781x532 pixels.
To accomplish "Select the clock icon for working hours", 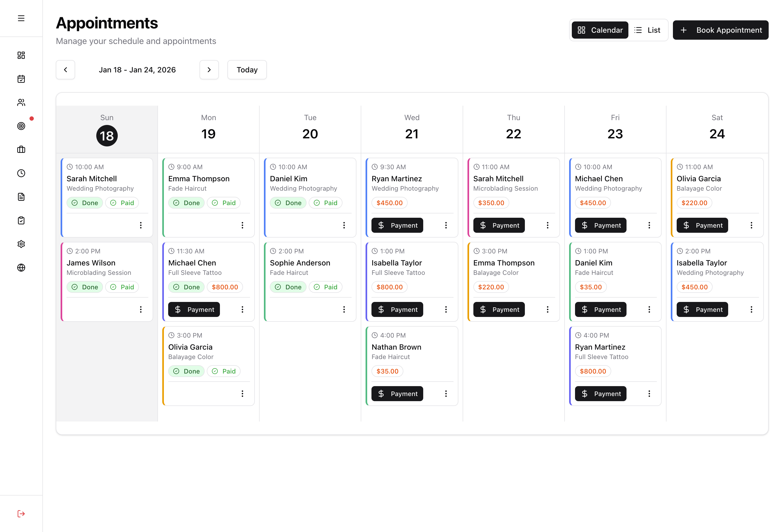I will [x=21, y=173].
